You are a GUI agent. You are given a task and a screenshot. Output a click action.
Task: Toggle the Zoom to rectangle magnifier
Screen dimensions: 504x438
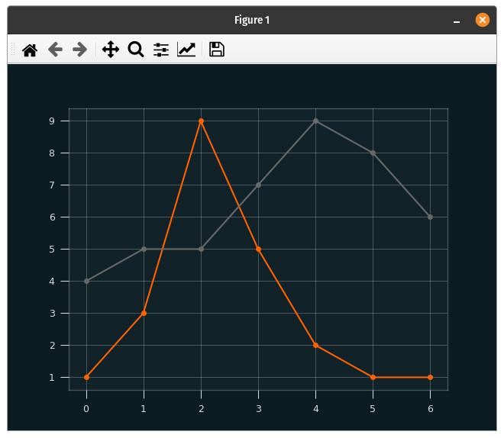(136, 50)
